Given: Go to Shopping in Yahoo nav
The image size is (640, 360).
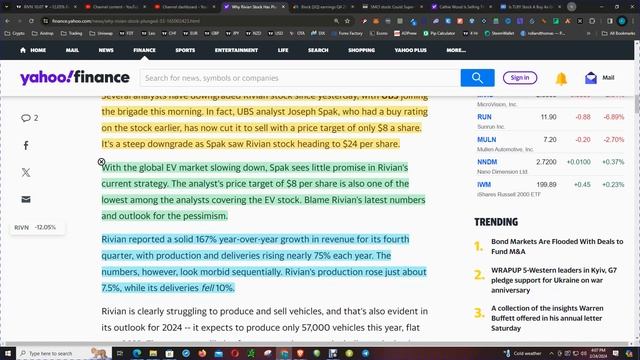Looking at the screenshot, I should 362,50.
